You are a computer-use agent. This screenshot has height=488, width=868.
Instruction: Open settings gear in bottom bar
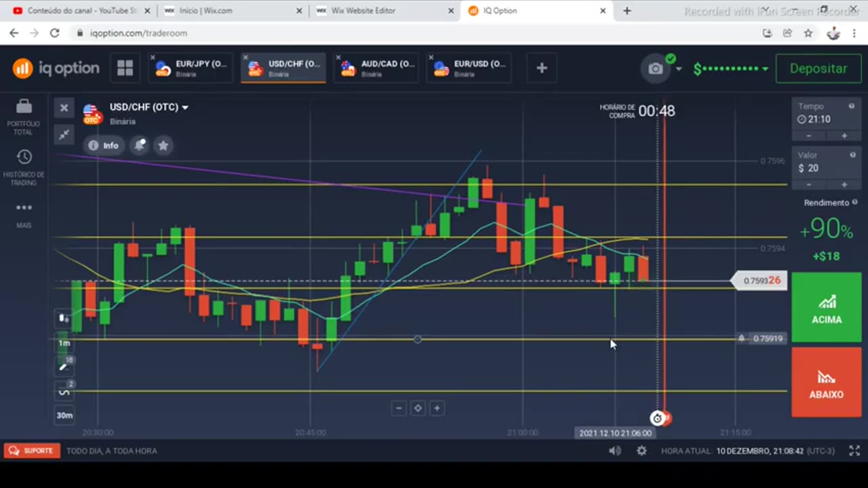tap(642, 451)
